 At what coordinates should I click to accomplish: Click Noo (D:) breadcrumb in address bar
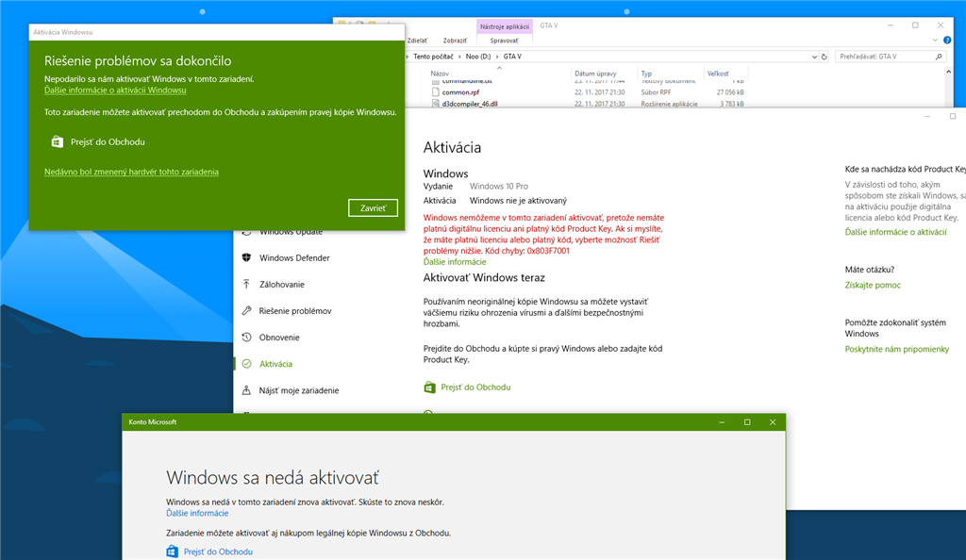coord(478,56)
